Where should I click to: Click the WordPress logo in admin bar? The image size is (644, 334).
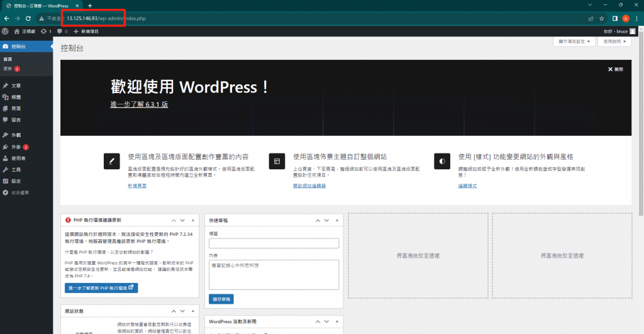point(5,31)
